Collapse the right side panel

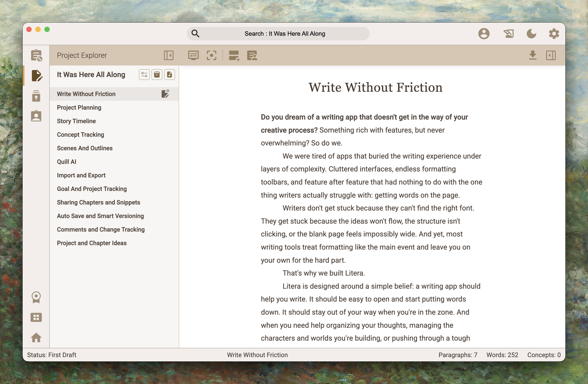[551, 55]
